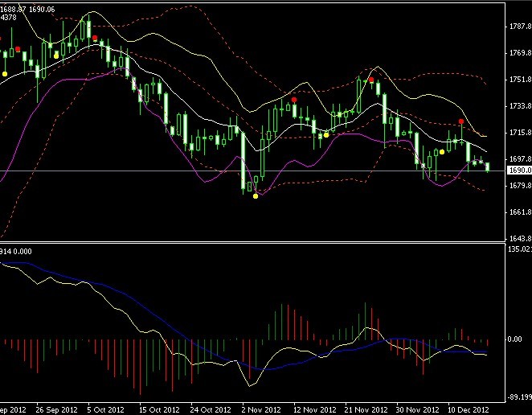Image resolution: width=532 pixels, height=415 pixels.
Task: Click the 1643.8 price scale label
Action: pos(521,238)
